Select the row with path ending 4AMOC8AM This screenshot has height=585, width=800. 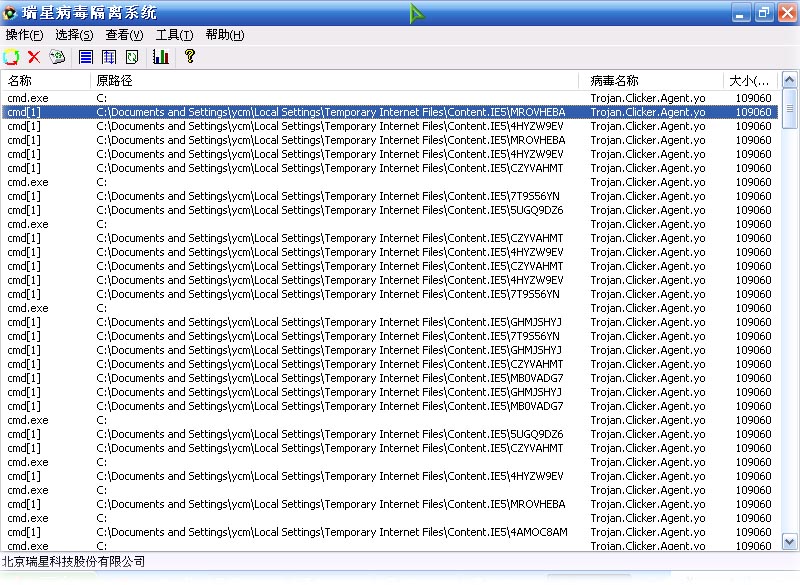click(390, 532)
